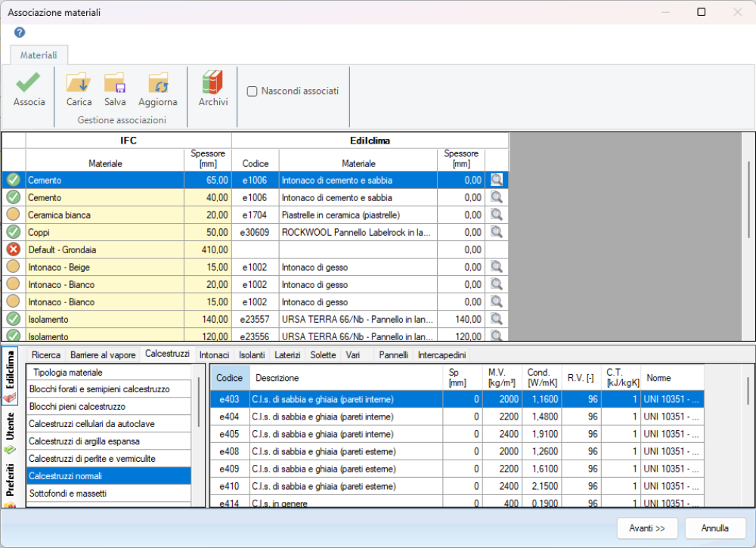This screenshot has height=548, width=756.
Task: Select the e408 material row
Action: click(457, 451)
